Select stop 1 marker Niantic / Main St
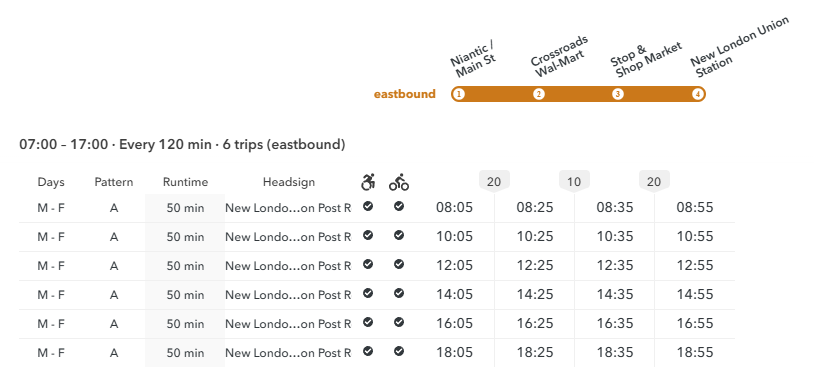Image resolution: width=814 pixels, height=387 pixels. (458, 94)
